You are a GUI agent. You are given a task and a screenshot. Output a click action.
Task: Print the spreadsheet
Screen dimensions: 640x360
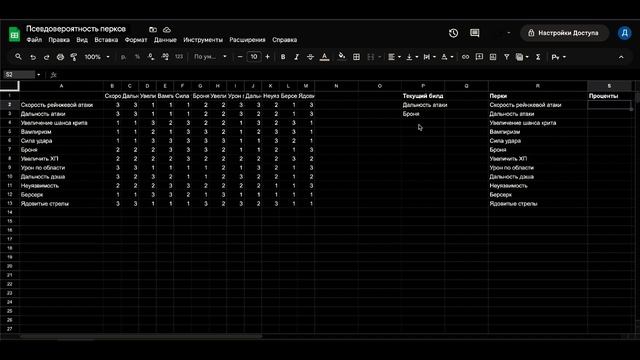(x=60, y=57)
